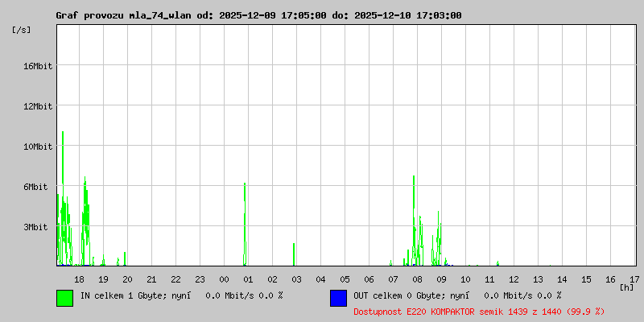Select the graph title 'Graf provozu mla_74_wlan'
644x322 pixels.
click(123, 15)
